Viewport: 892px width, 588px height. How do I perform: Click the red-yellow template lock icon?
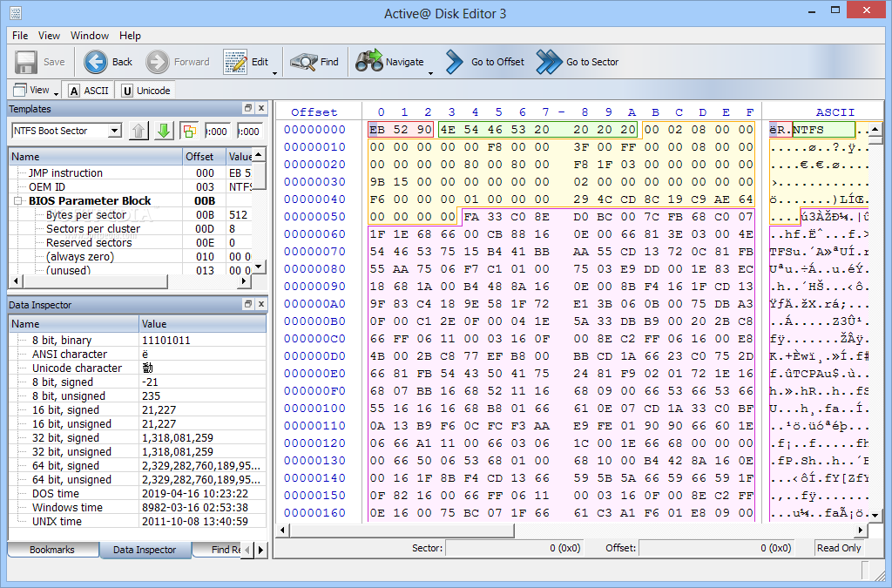188,132
